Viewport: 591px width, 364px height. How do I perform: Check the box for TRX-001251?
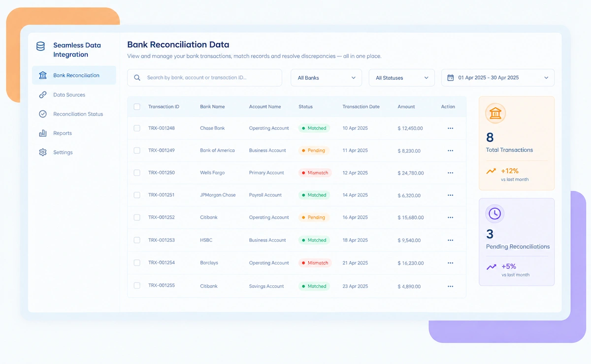pyautogui.click(x=137, y=195)
